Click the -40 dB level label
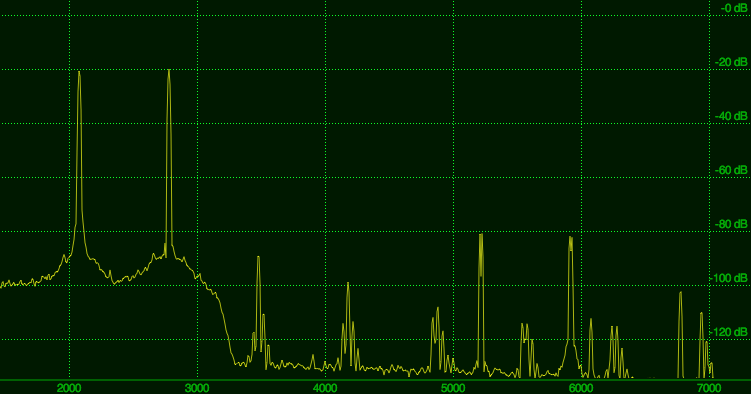Screen dimensions: 751x394 point(731,116)
